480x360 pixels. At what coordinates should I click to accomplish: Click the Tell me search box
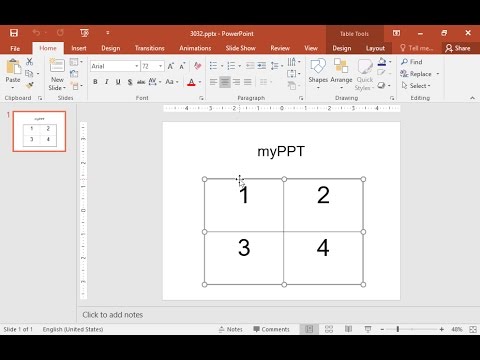pyautogui.click(x=417, y=48)
